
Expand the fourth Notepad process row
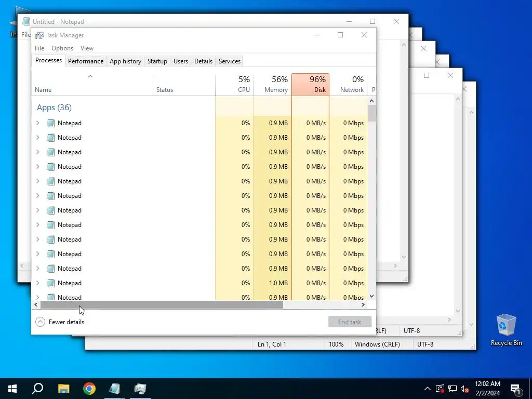(37, 167)
